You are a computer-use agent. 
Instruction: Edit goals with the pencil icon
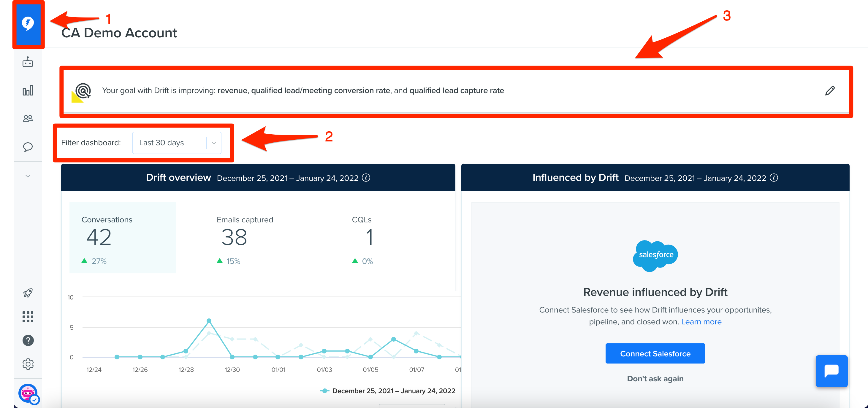[830, 90]
